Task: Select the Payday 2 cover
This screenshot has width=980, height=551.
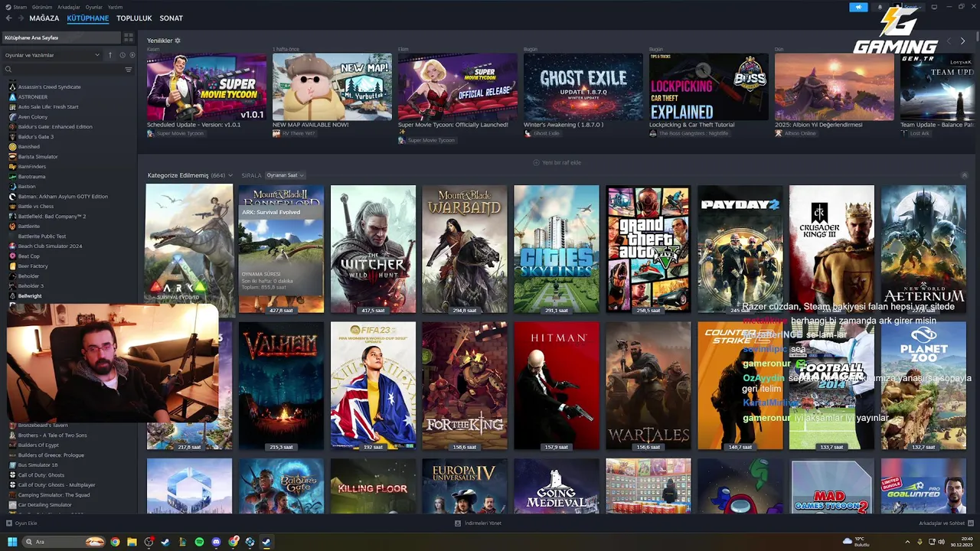Action: point(740,249)
